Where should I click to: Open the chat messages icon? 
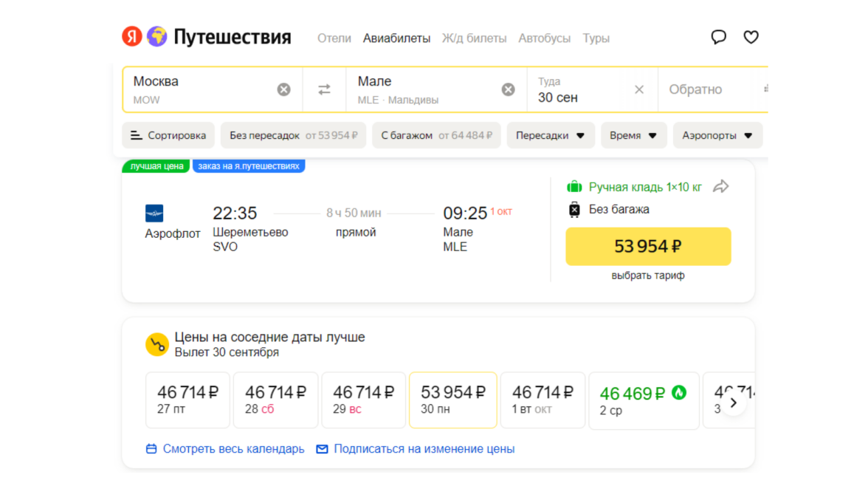[718, 37]
